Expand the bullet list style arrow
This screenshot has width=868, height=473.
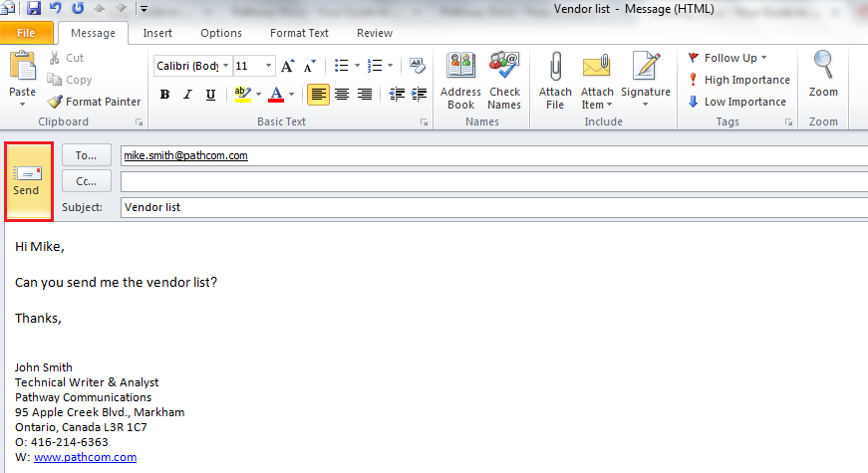[x=357, y=66]
